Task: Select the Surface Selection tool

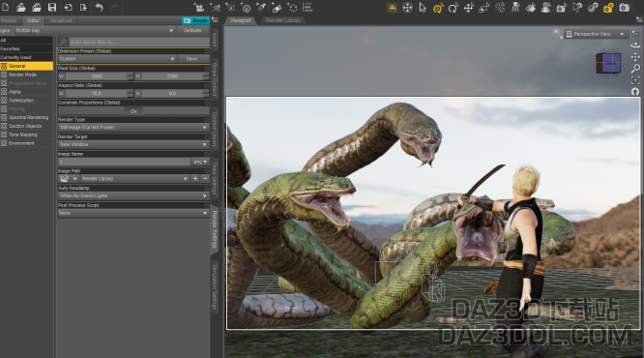Action: (531, 8)
